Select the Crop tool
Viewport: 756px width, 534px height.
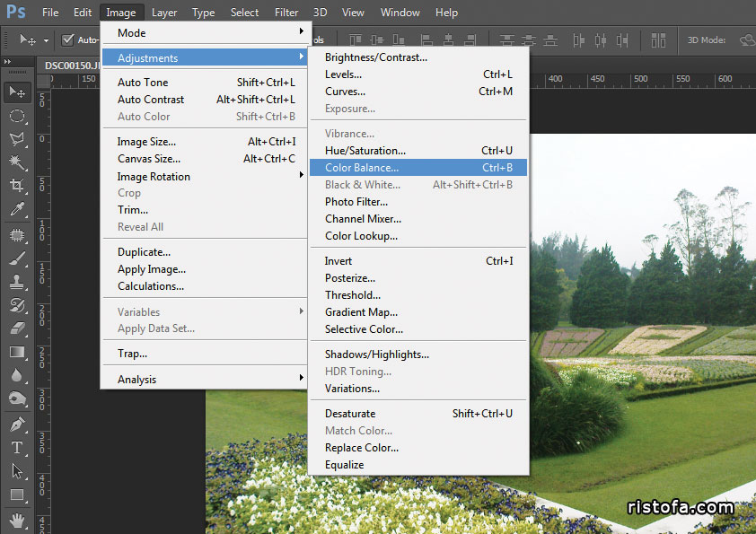17,186
